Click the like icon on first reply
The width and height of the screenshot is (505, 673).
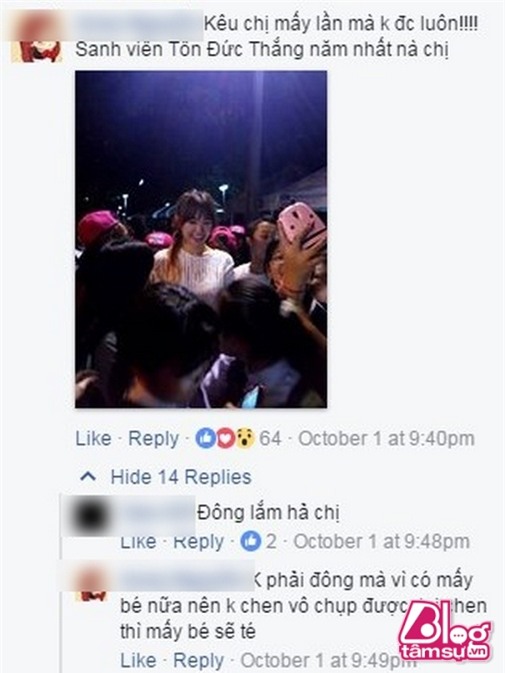[x=251, y=541]
